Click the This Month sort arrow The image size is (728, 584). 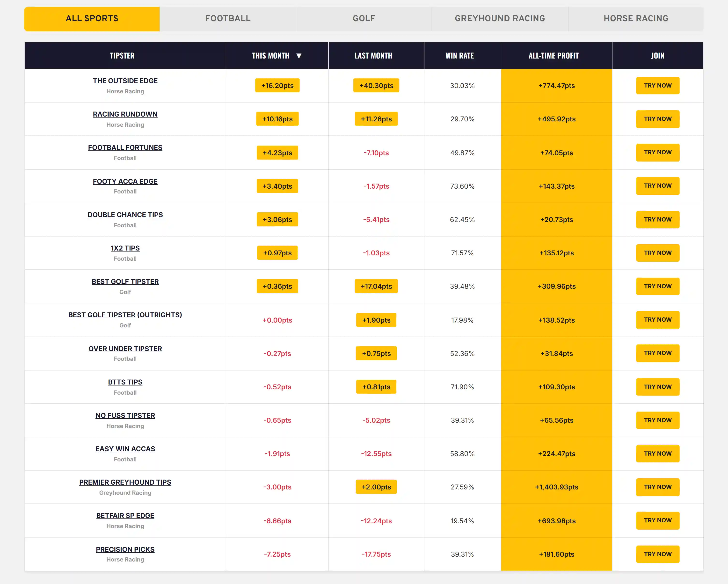[298, 56]
